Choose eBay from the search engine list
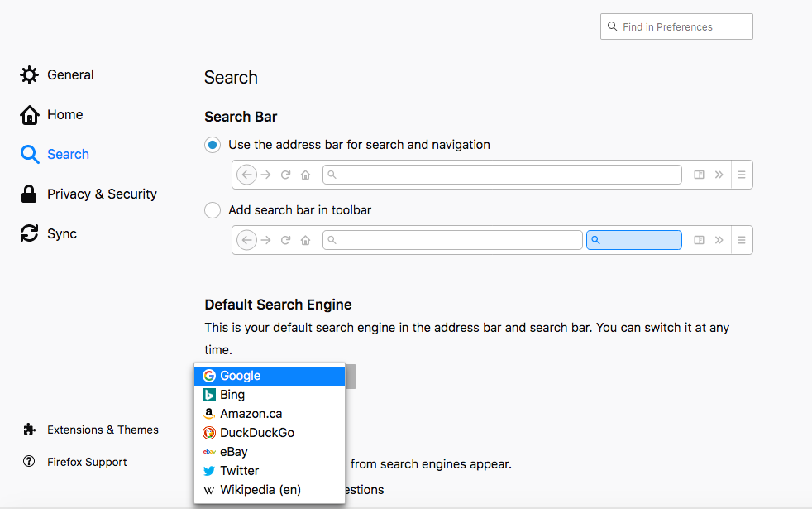The image size is (812, 509). tap(270, 452)
